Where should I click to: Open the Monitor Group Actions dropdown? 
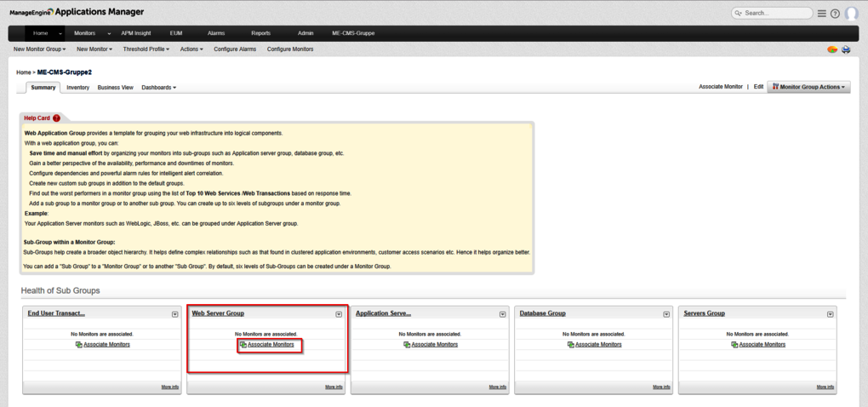808,87
